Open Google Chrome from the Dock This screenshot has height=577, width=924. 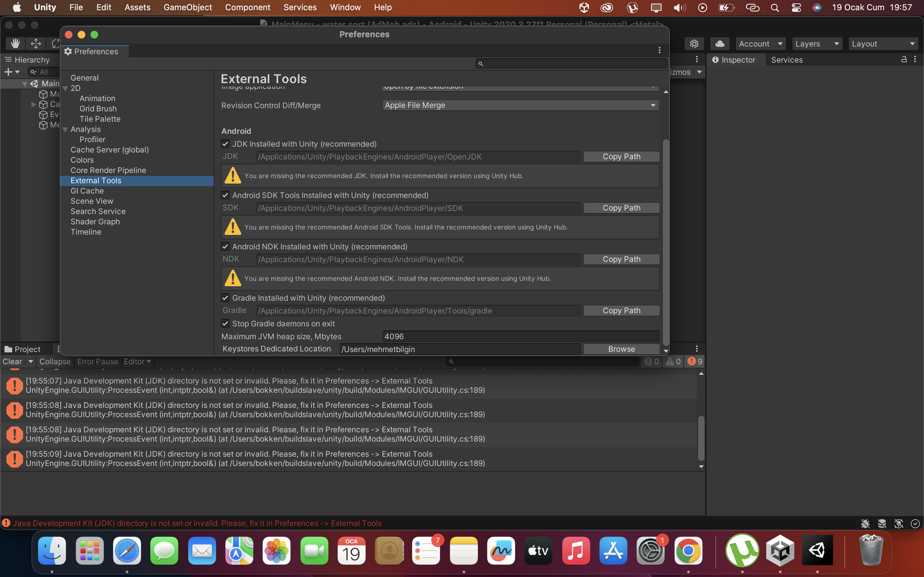click(688, 550)
